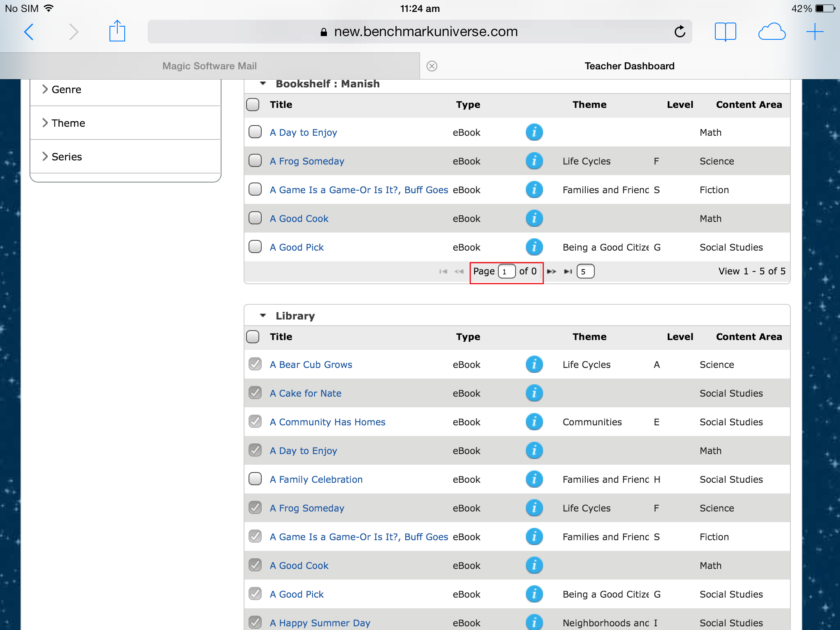Open new tab with plus icon

coord(815,32)
